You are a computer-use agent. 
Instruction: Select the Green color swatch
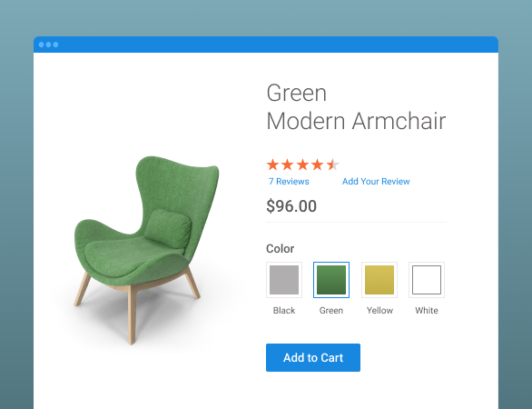(331, 280)
